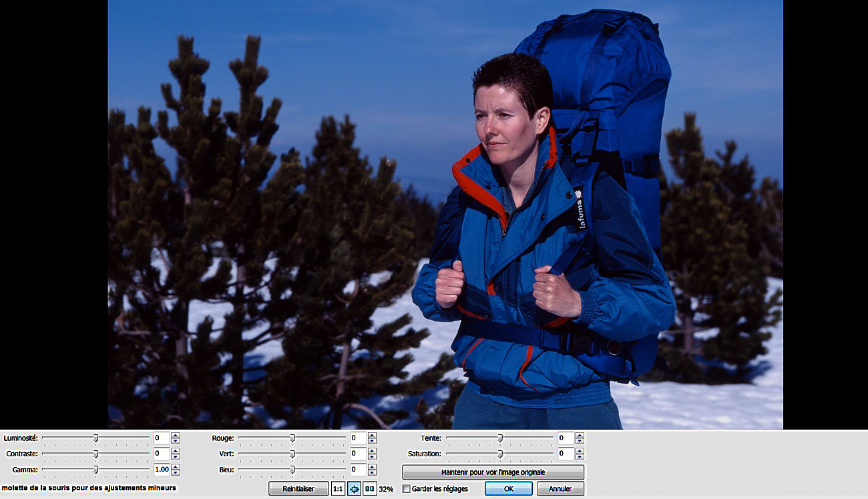Image resolution: width=868 pixels, height=499 pixels.
Task: Focus the Bleu value field
Action: (359, 470)
